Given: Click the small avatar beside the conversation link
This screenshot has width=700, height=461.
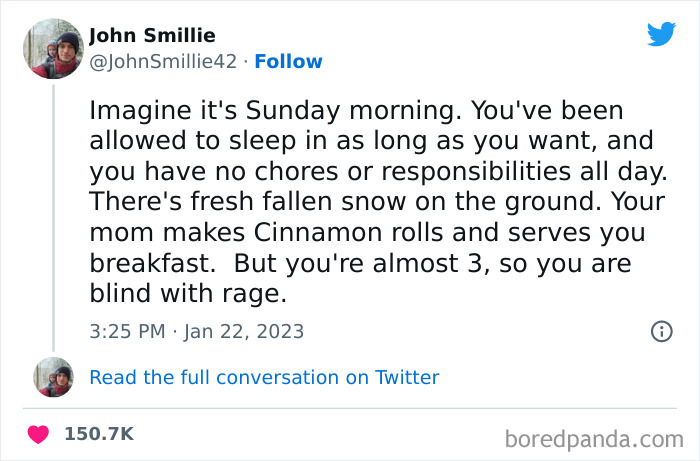Looking at the screenshot, I should click(53, 377).
